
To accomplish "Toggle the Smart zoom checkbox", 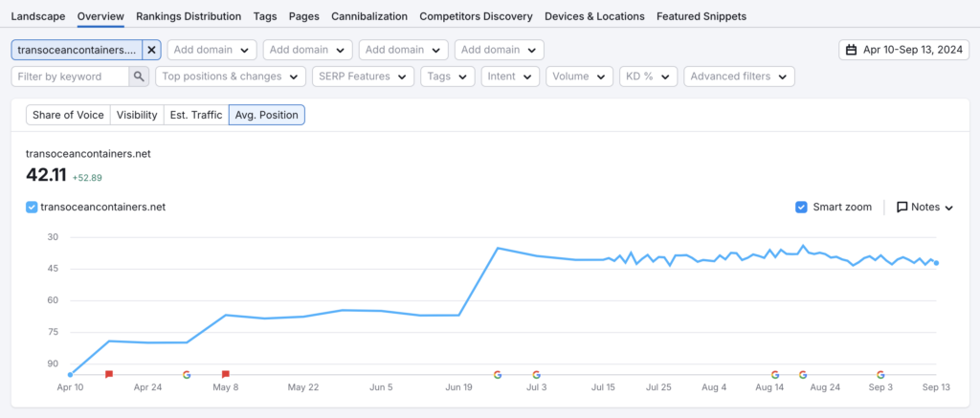I will point(801,207).
